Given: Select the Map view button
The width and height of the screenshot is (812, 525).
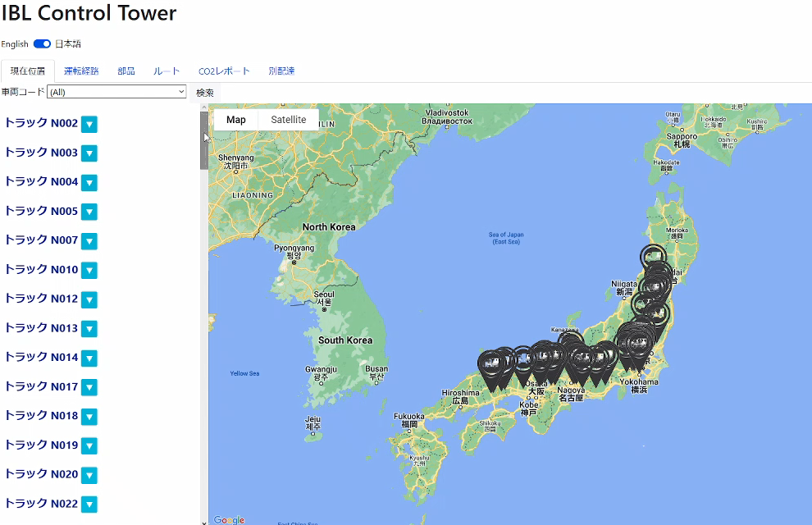Looking at the screenshot, I should tap(235, 120).
